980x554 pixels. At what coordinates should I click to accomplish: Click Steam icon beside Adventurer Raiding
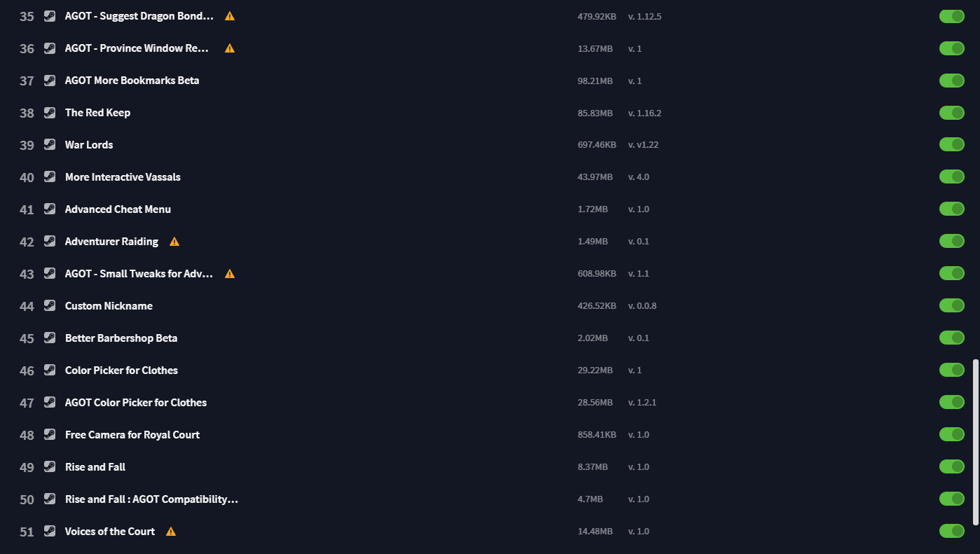point(50,241)
